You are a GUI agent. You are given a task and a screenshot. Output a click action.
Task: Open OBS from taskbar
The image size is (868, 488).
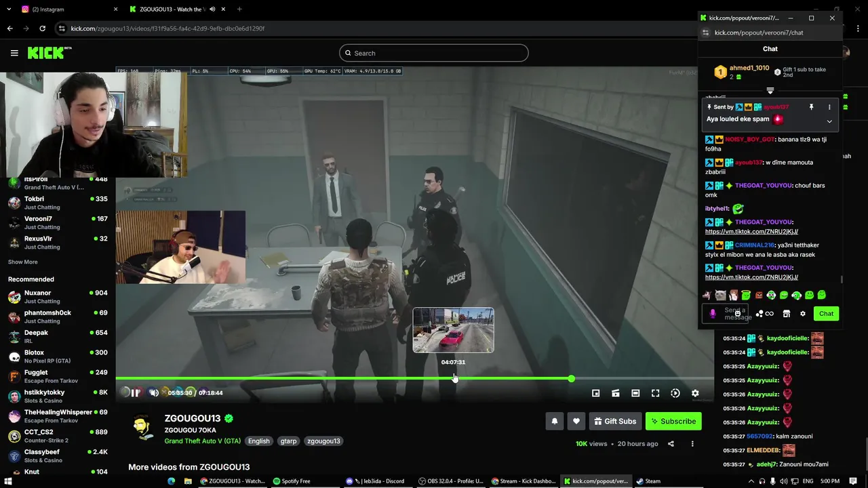(x=451, y=481)
